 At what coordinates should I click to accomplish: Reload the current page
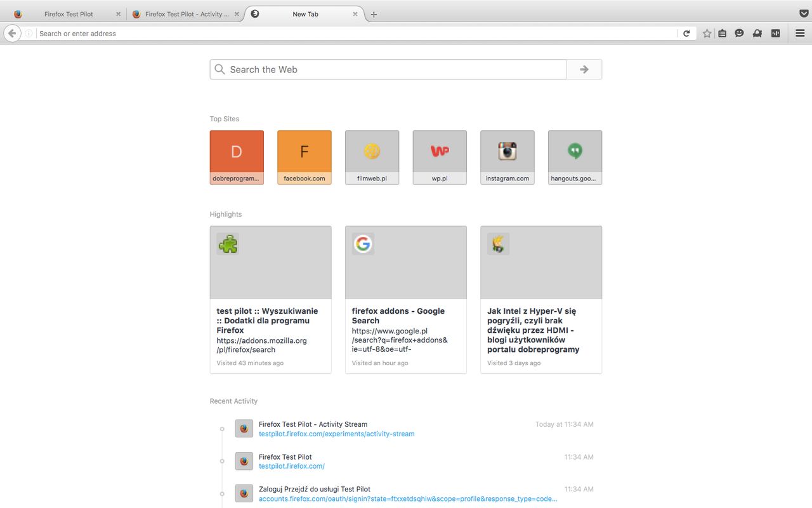686,34
